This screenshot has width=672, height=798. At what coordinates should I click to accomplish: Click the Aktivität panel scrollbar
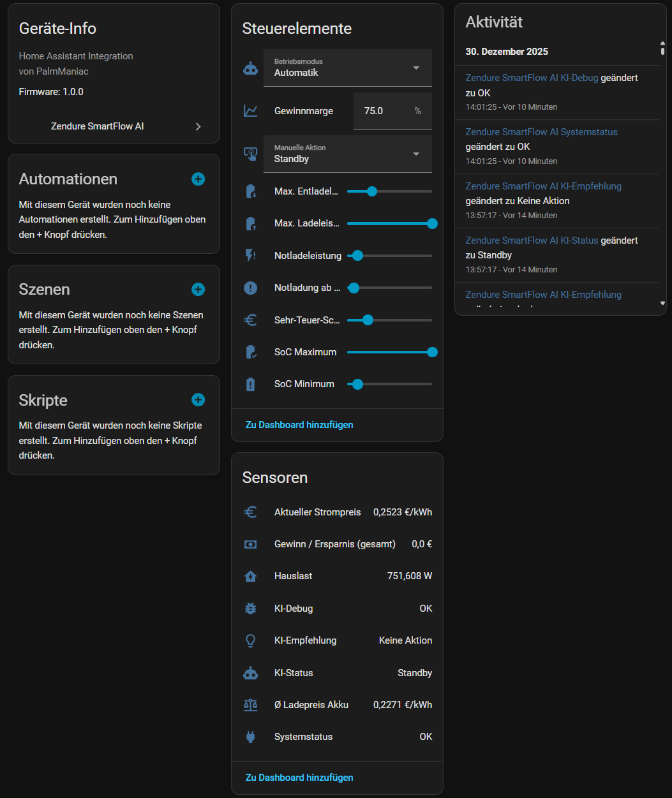662,48
